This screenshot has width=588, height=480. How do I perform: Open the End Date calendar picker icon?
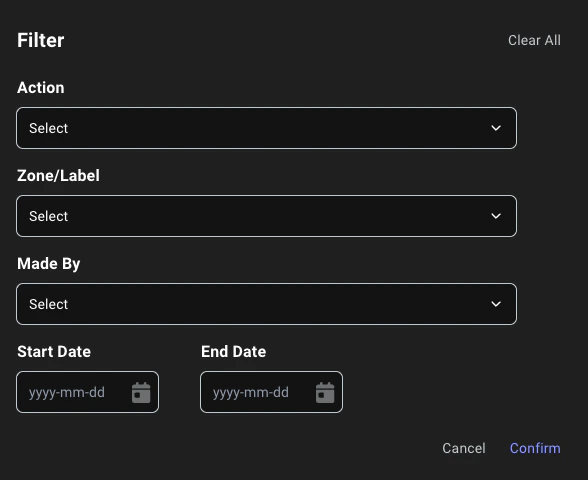[325, 392]
